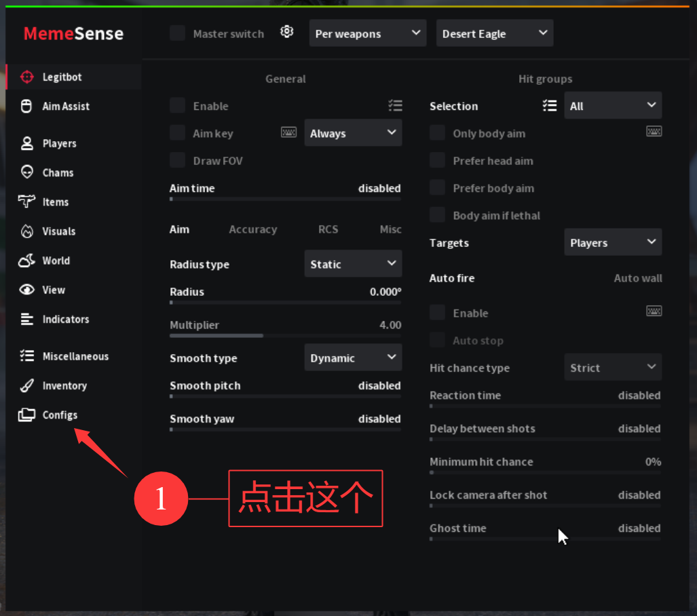Toggle the Master switch checkbox
Image resolution: width=697 pixels, height=616 pixels.
178,33
